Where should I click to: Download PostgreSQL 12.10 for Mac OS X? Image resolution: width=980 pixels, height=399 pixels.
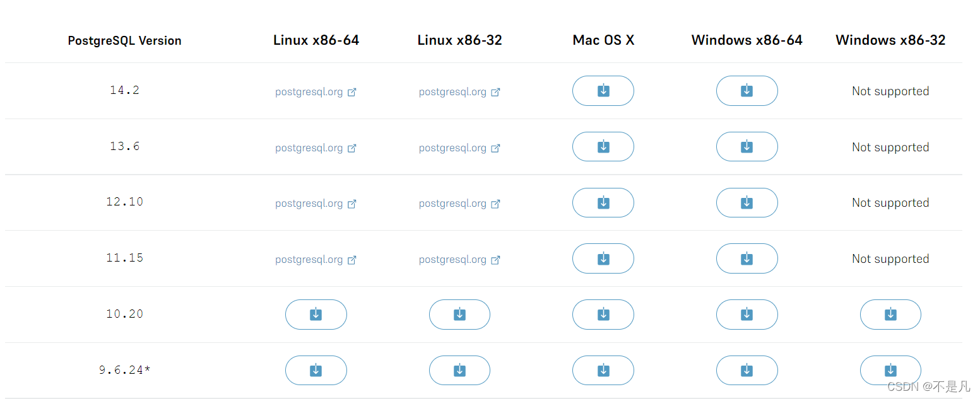603,202
